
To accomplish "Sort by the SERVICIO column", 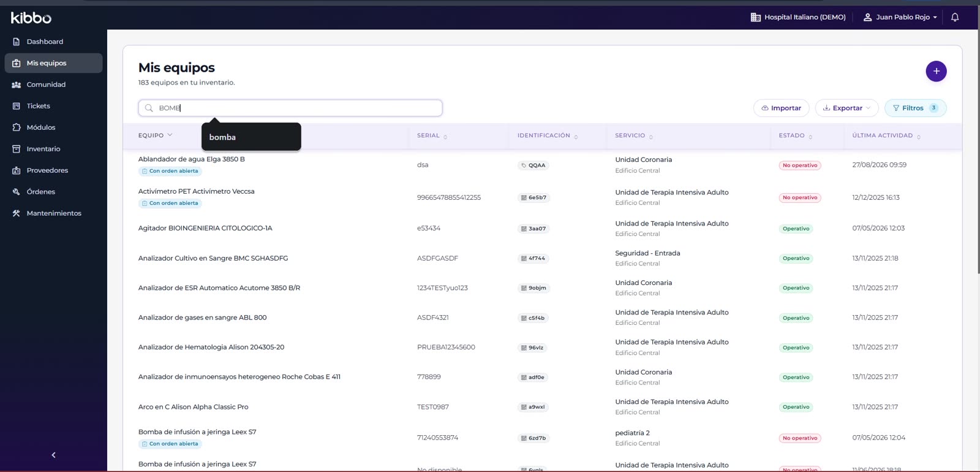I will [634, 135].
